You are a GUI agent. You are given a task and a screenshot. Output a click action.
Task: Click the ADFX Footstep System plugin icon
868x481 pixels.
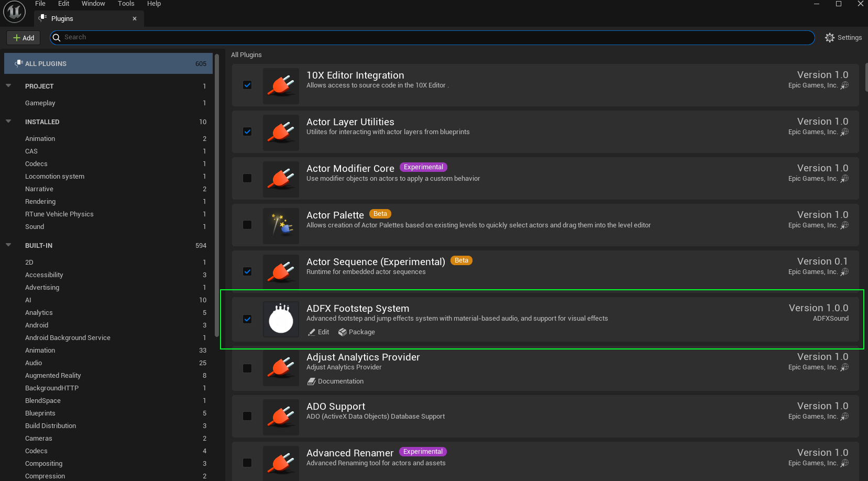click(x=281, y=319)
